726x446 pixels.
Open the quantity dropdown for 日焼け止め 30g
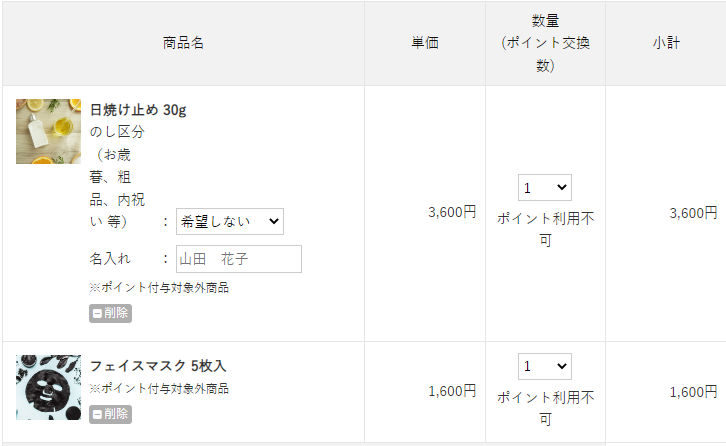click(544, 187)
